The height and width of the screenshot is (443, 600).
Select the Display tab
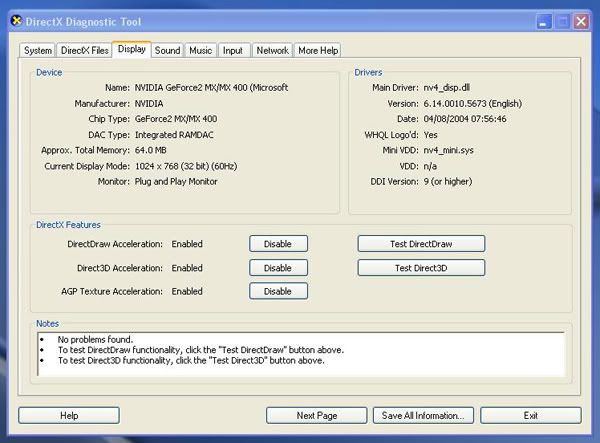pyautogui.click(x=132, y=49)
